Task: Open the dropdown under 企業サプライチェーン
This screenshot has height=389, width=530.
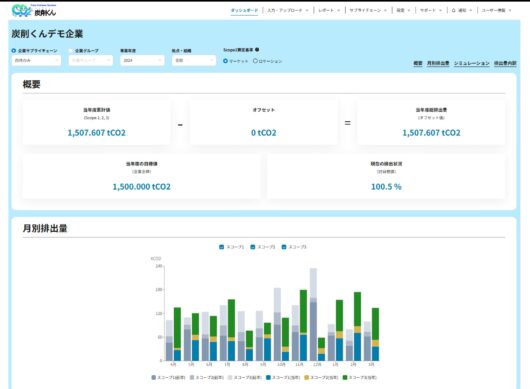Action: tap(36, 60)
